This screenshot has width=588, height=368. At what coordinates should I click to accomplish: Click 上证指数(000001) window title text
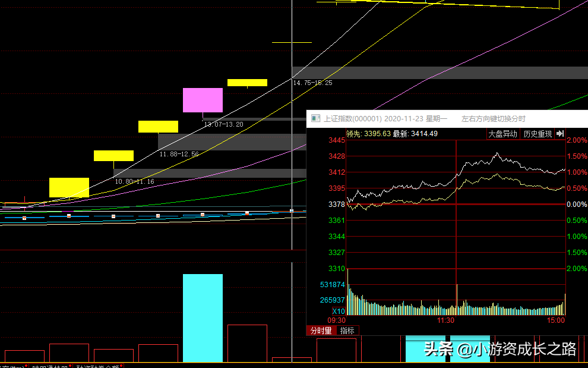pos(352,119)
